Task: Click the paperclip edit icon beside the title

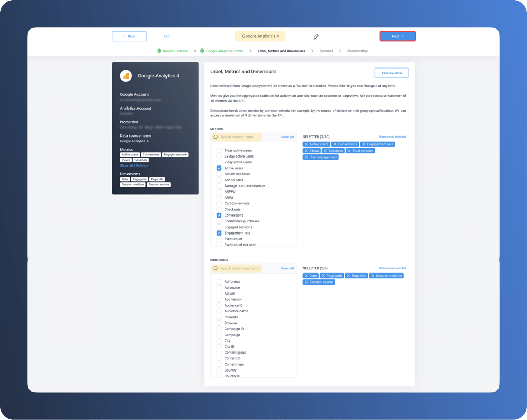Action: point(316,36)
